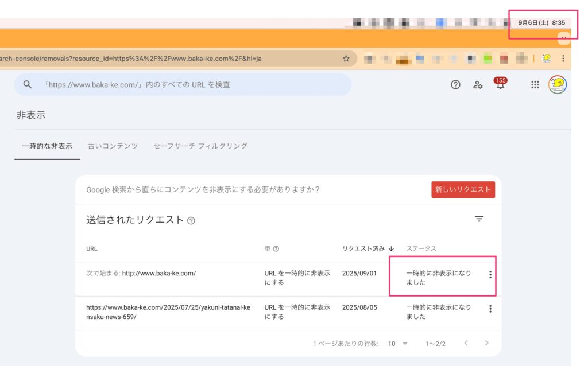Click the bookmark star in address bar
Viewport: 588px width, 366px height.
(346, 59)
